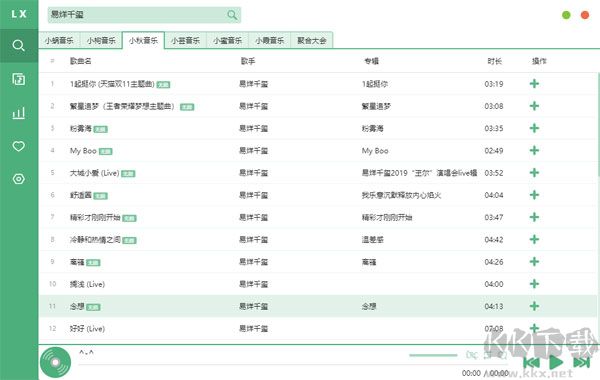Click the artist name in row 念想
This screenshot has height=380, width=600.
253,306
